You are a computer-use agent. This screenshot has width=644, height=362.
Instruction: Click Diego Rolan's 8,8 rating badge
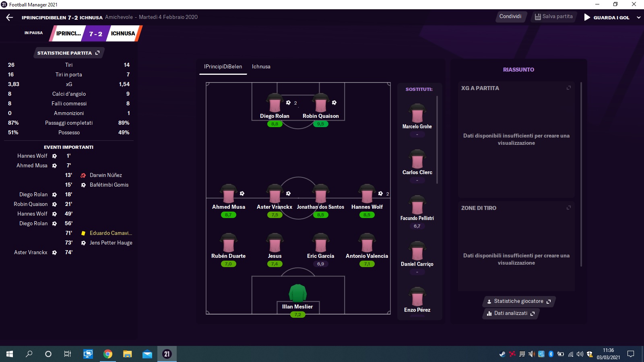275,124
